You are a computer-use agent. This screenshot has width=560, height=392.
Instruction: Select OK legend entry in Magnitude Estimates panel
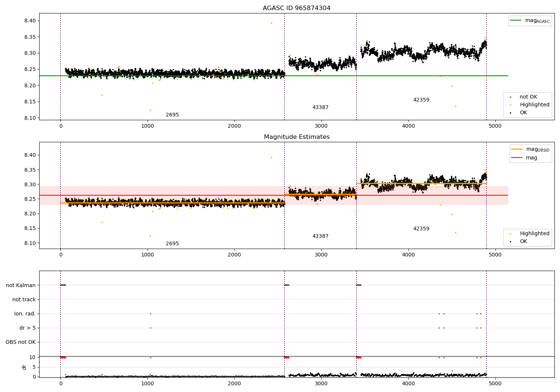(523, 242)
